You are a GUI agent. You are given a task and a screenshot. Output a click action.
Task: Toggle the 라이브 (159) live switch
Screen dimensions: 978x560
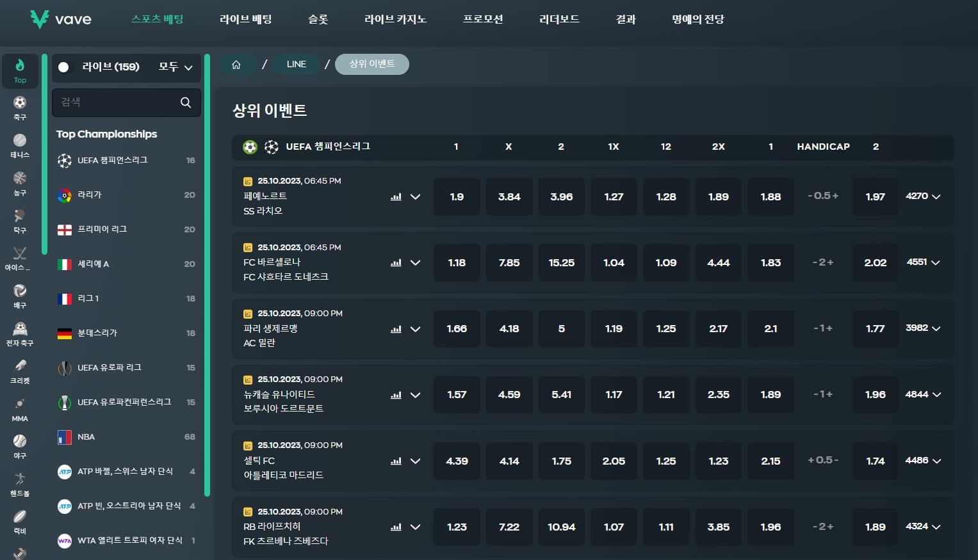(63, 67)
